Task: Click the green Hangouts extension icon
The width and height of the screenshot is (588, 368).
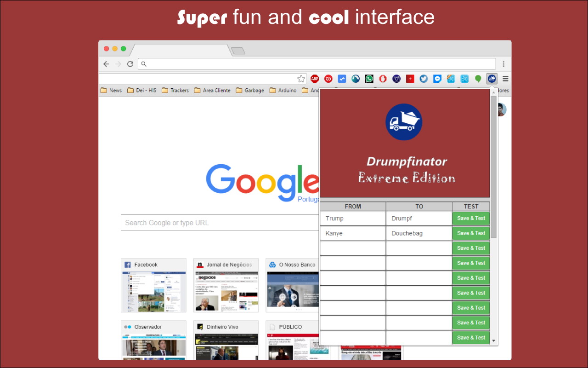Action: click(x=478, y=79)
